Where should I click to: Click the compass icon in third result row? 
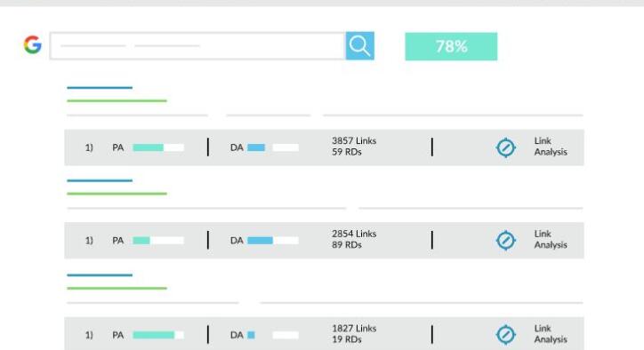coord(505,335)
